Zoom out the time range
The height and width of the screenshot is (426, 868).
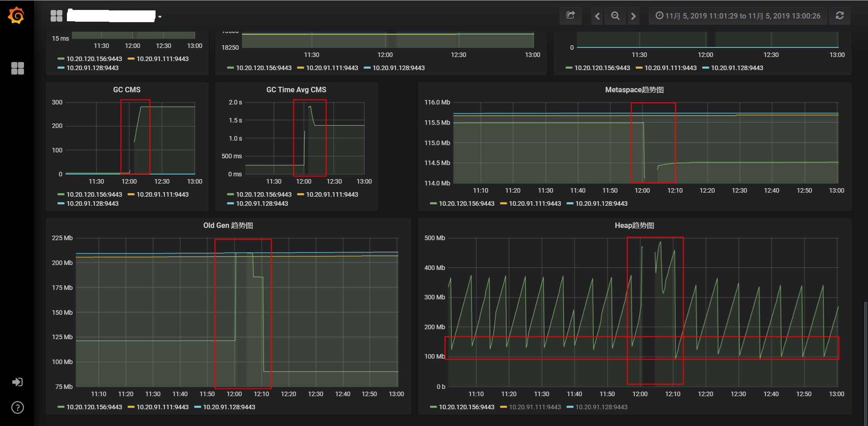point(615,16)
